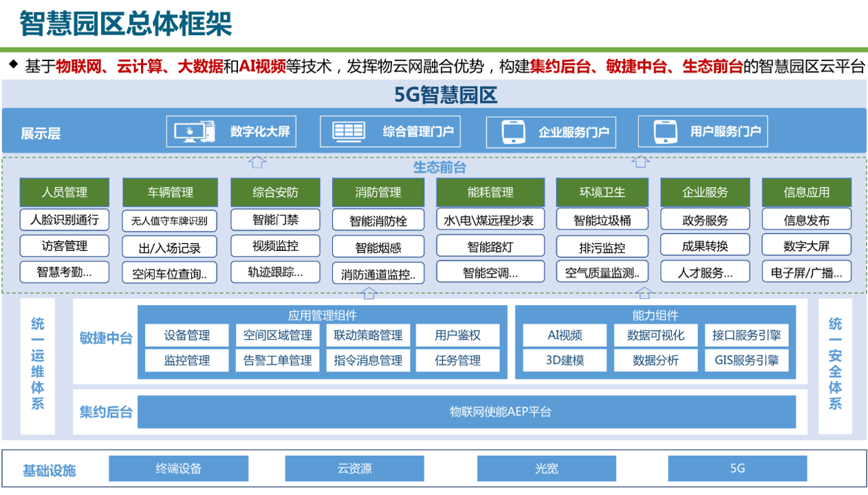Select the 人员管理 green header
The height and width of the screenshot is (495, 868).
64,192
